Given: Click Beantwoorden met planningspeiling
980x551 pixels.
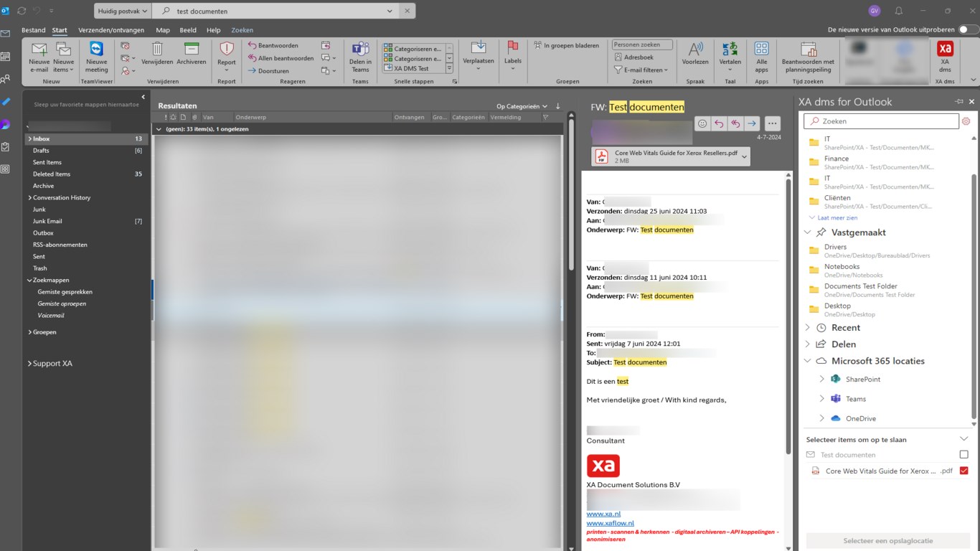Looking at the screenshot, I should pyautogui.click(x=809, y=57).
